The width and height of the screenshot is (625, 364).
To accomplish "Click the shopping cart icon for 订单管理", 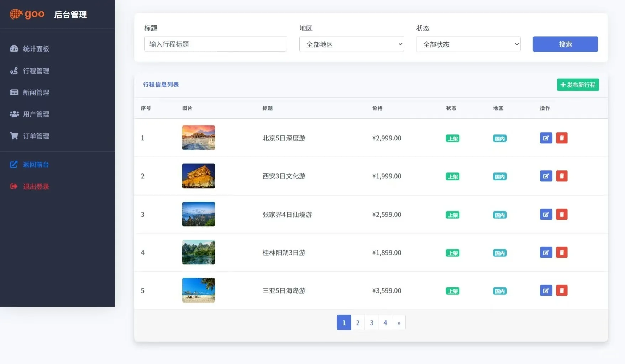I will pyautogui.click(x=14, y=135).
